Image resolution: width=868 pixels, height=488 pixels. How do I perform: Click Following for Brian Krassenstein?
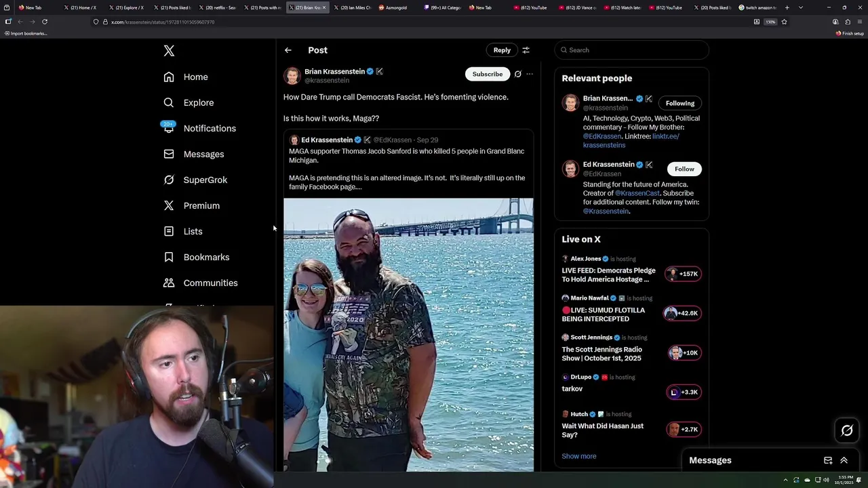(x=680, y=103)
